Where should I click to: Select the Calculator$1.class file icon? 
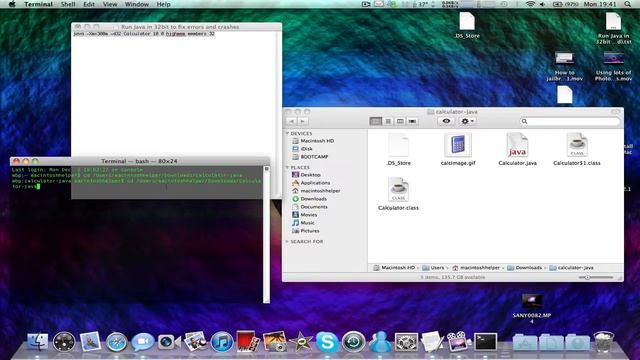577,145
